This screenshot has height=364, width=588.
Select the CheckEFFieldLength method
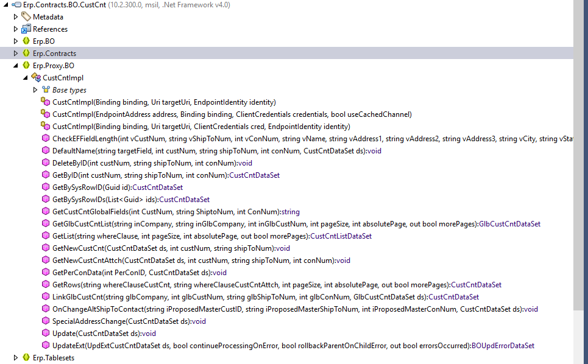[313, 139]
